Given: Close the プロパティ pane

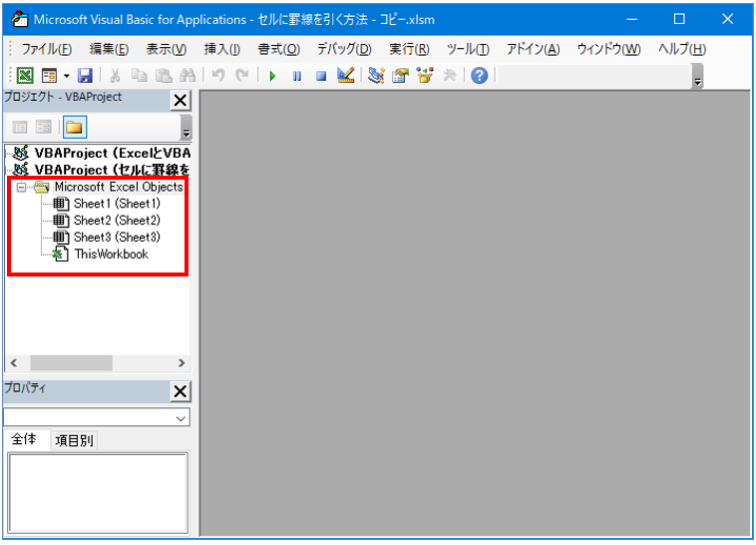Looking at the screenshot, I should 181,391.
